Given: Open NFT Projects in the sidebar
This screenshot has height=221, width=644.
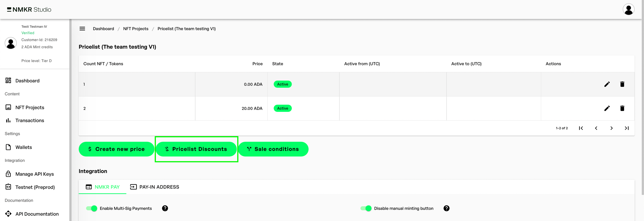Looking at the screenshot, I should (30, 107).
